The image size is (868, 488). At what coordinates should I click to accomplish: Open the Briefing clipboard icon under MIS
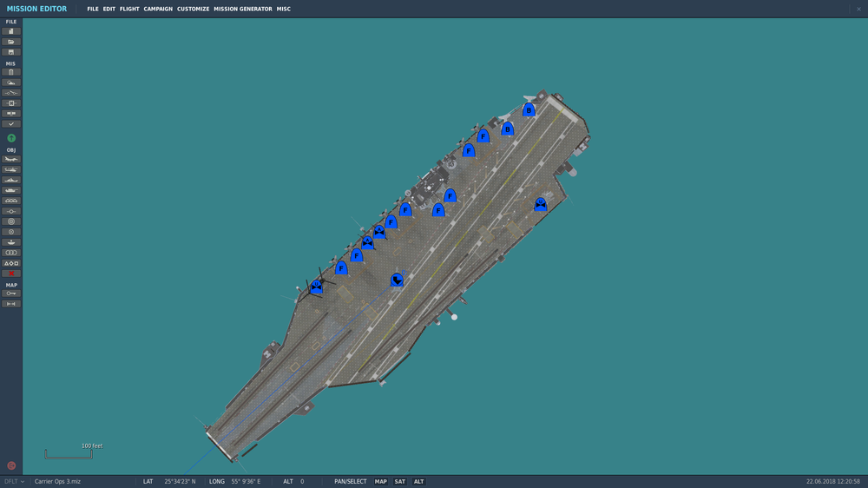tap(11, 72)
